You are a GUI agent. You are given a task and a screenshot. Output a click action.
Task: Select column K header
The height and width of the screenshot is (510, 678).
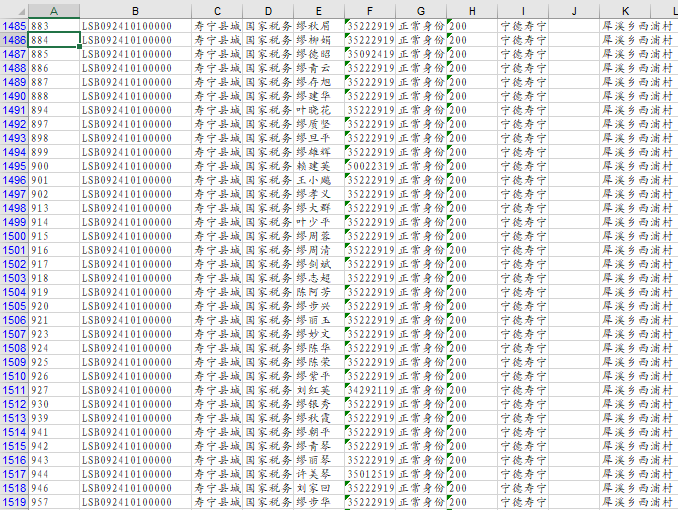pos(625,11)
